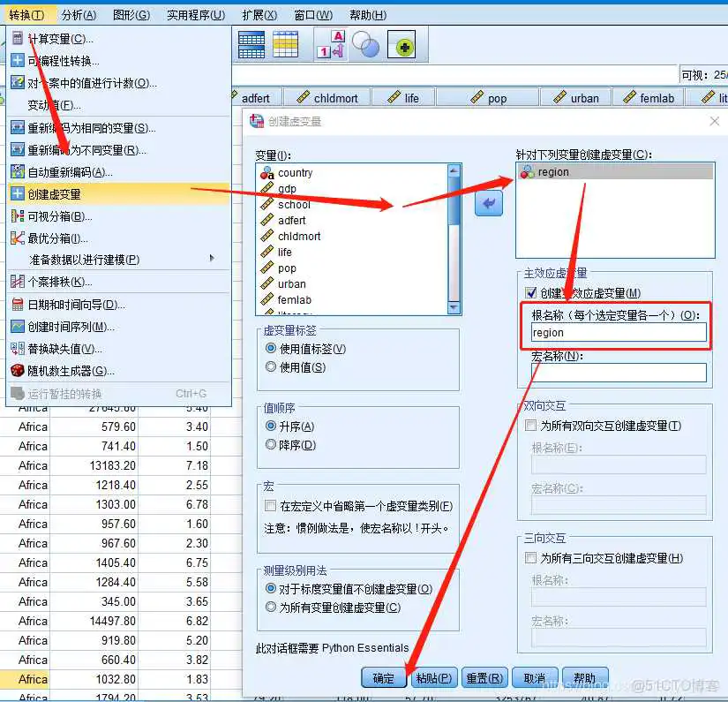Select 降序 radio button

coord(271,444)
